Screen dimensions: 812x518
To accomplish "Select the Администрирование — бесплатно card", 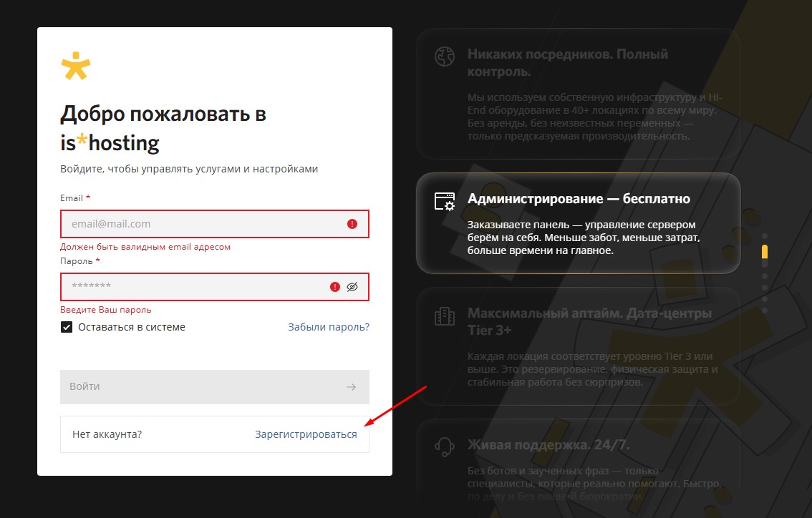I will pos(579,223).
